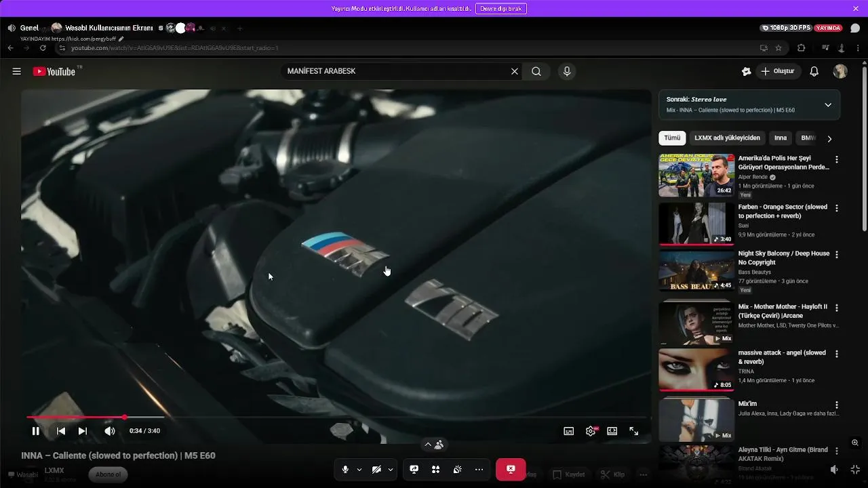Disconnect with the red leave call button
This screenshot has width=868, height=488.
[x=511, y=470]
